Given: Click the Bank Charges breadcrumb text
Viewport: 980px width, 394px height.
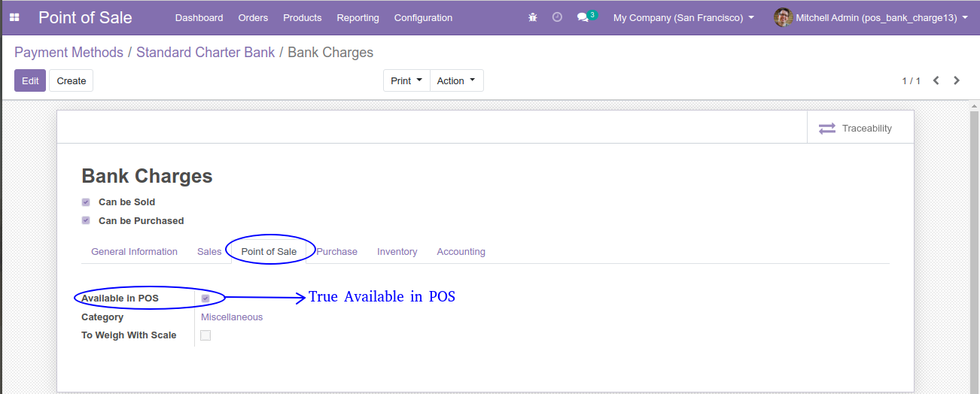Looking at the screenshot, I should coord(330,53).
